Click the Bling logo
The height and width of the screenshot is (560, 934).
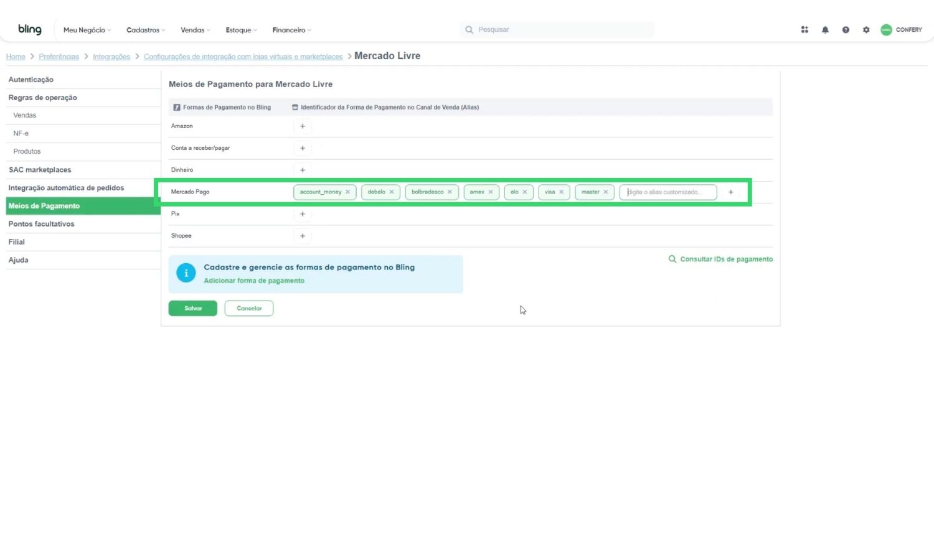30,29
